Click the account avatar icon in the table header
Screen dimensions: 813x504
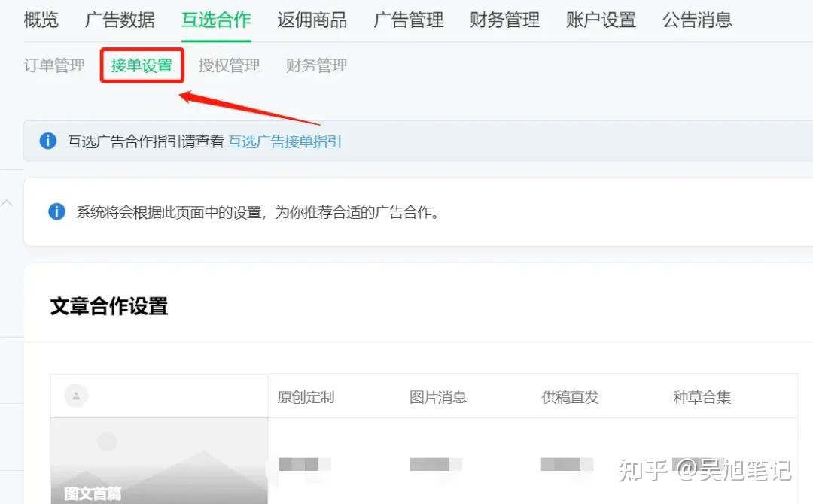point(76,396)
